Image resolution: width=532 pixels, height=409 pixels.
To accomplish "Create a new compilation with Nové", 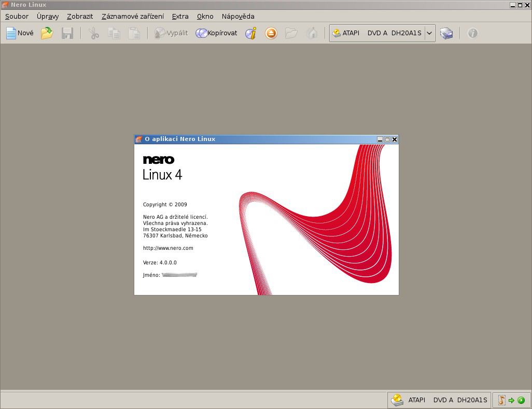I will click(20, 33).
